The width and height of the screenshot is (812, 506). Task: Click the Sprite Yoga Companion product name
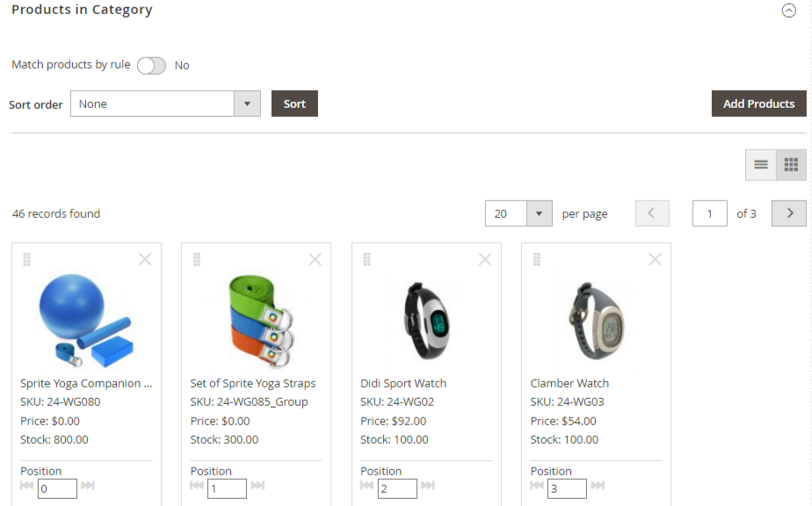point(86,383)
